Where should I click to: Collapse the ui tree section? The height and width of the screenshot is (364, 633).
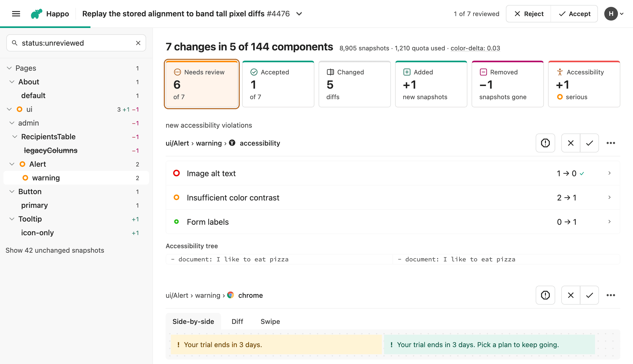tap(9, 109)
